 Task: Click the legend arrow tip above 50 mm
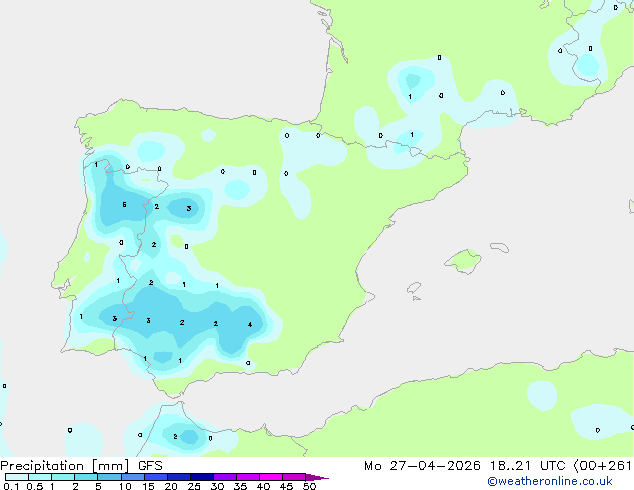coord(317,477)
